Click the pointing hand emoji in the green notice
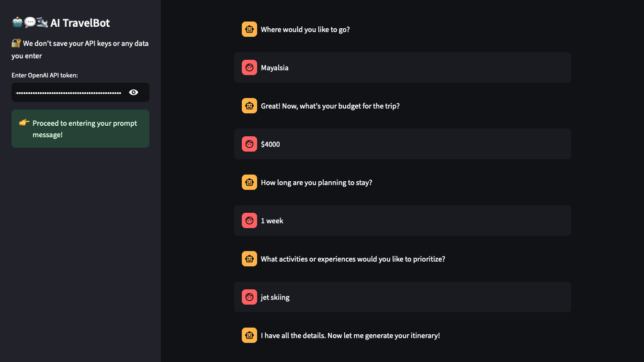644x362 pixels. pyautogui.click(x=24, y=123)
